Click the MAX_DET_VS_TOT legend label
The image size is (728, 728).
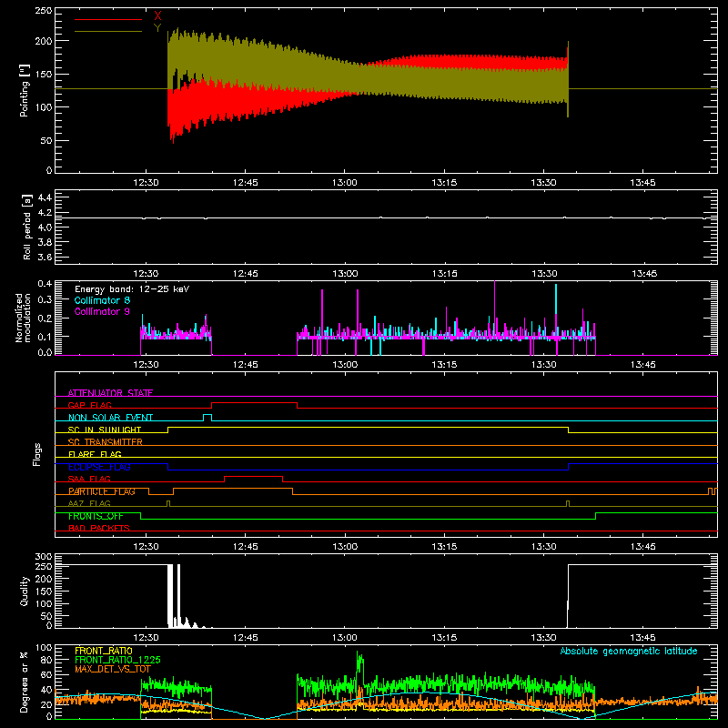pos(113,669)
